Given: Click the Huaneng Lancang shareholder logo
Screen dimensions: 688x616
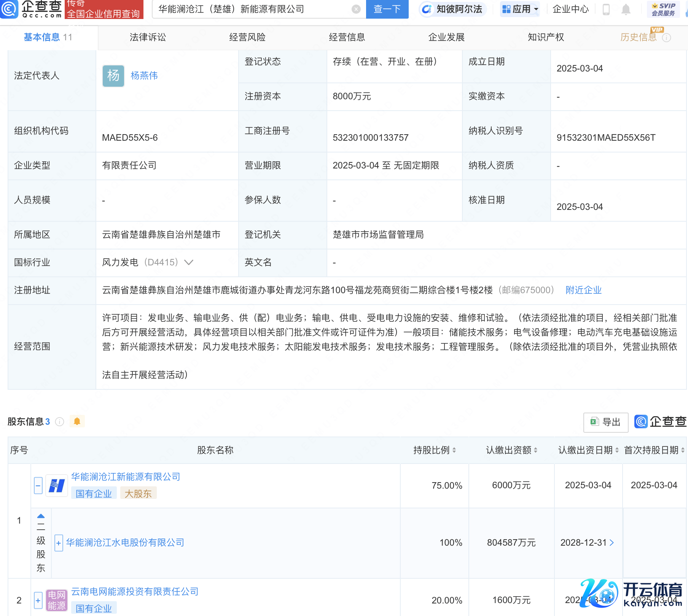Looking at the screenshot, I should pyautogui.click(x=57, y=486).
